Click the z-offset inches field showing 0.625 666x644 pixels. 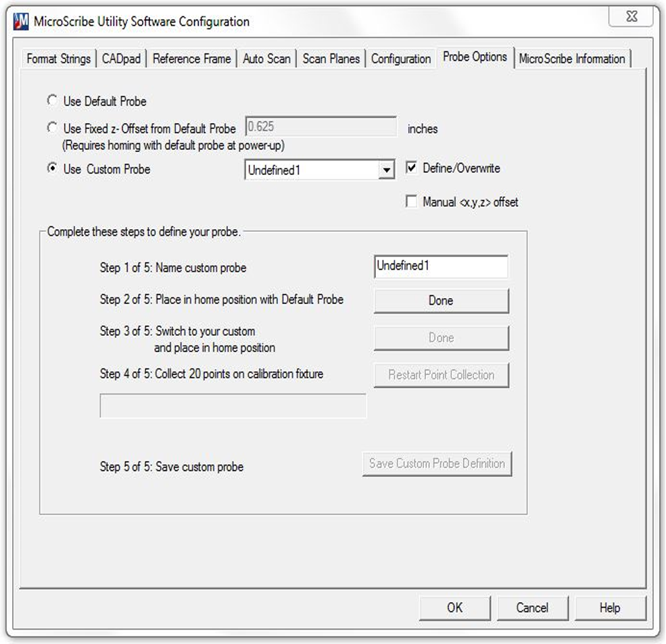[320, 127]
